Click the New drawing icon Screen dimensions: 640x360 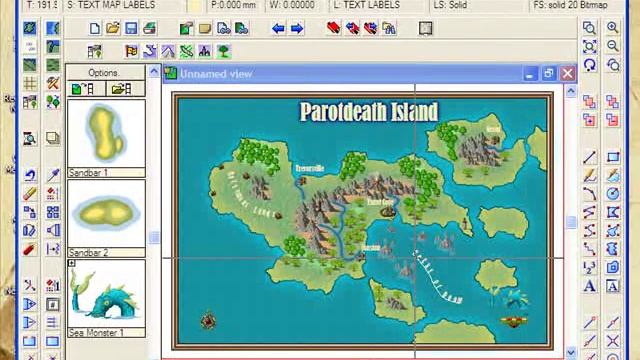[95, 29]
